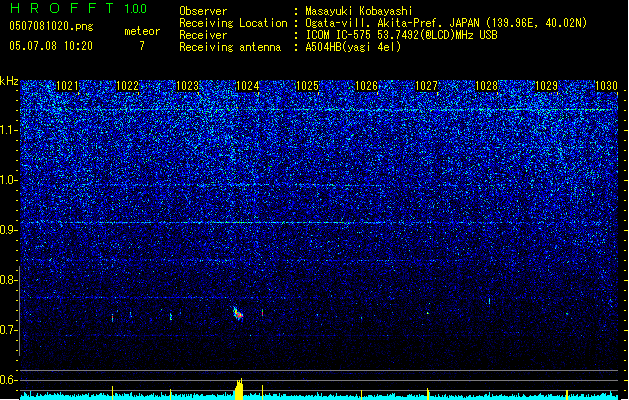Click the 1025 time axis marker

pos(307,86)
